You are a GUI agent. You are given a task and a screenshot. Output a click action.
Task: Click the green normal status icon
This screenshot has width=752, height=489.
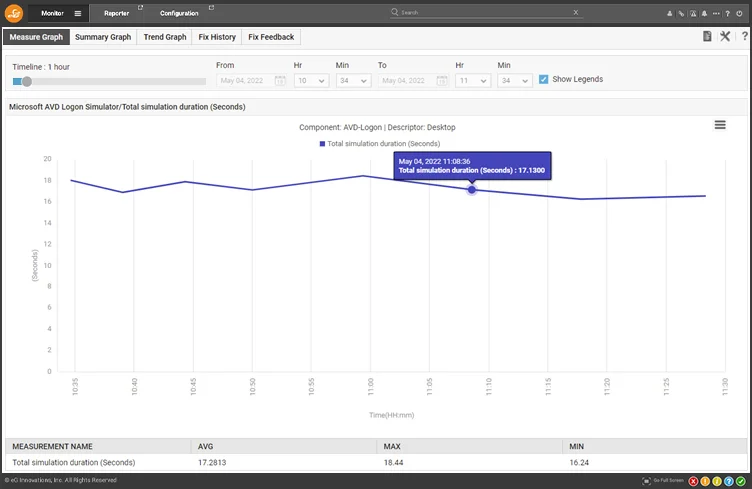click(740, 481)
